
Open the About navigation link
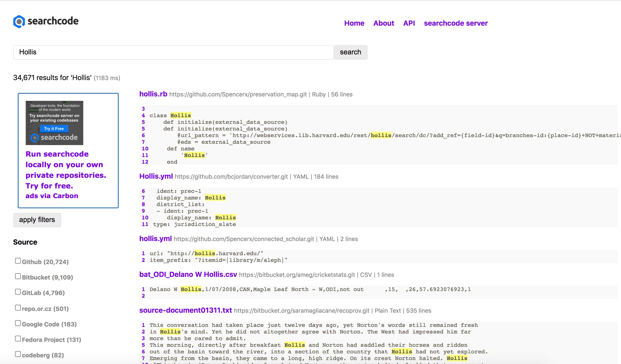tap(383, 23)
